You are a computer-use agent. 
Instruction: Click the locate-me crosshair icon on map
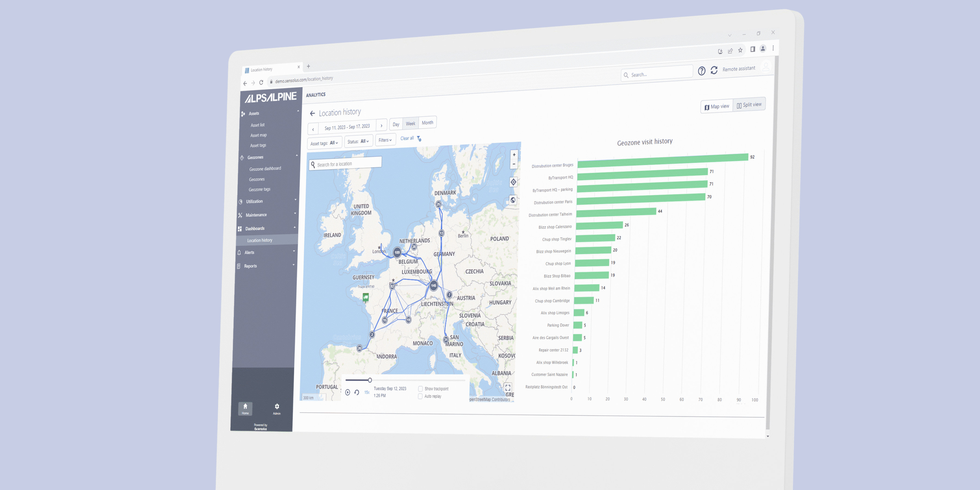point(513,182)
